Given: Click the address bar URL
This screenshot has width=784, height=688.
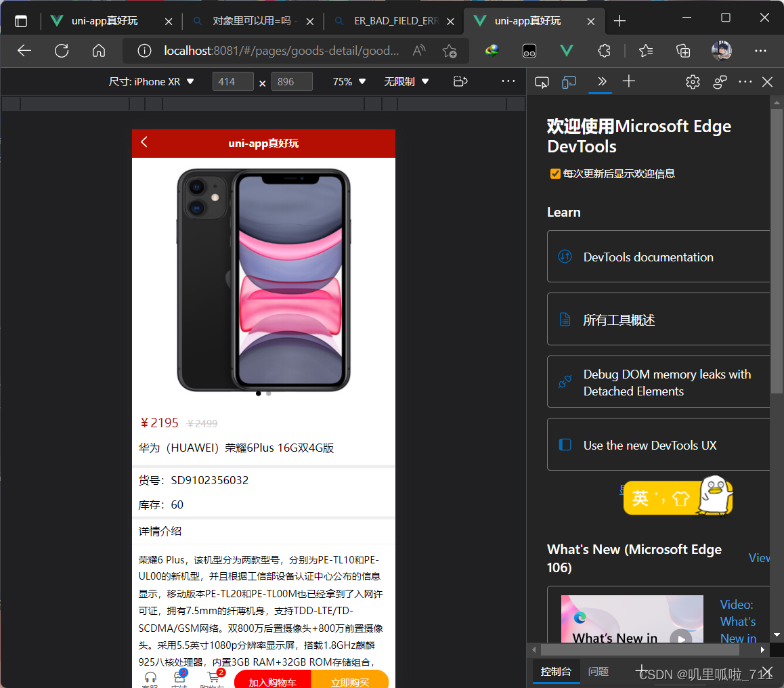Looking at the screenshot, I should 281,51.
